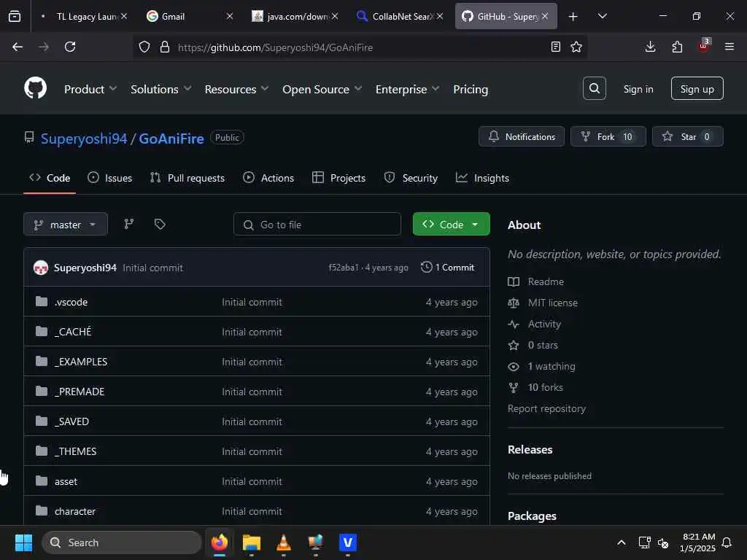Image resolution: width=747 pixels, height=560 pixels.
Task: View the 10 forks link
Action: pos(545,388)
